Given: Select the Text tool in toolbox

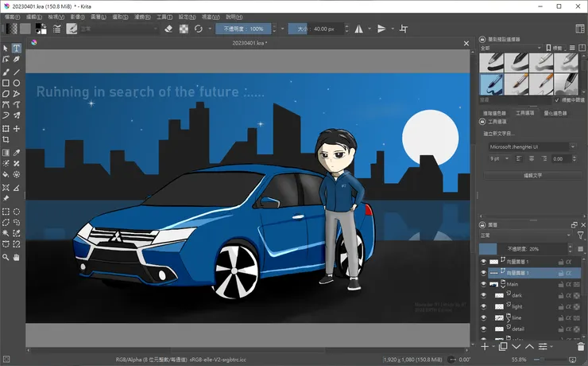Looking at the screenshot, I should coord(17,49).
